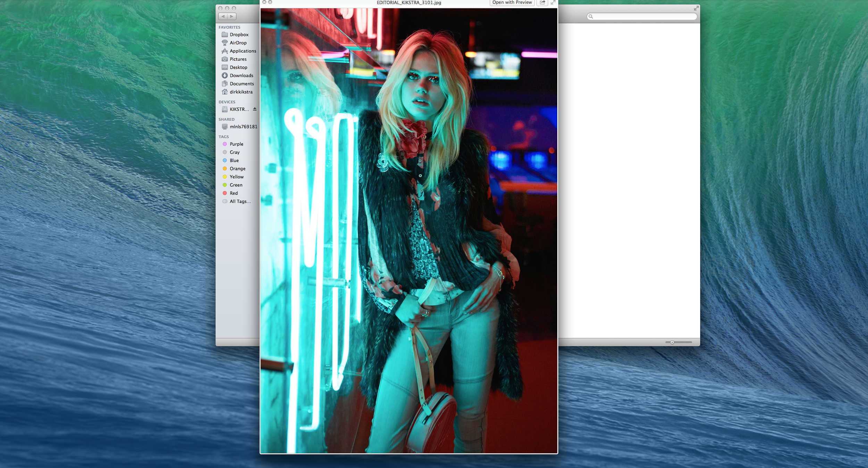Toggle fullscreen for the Quick Look preview

553,2
